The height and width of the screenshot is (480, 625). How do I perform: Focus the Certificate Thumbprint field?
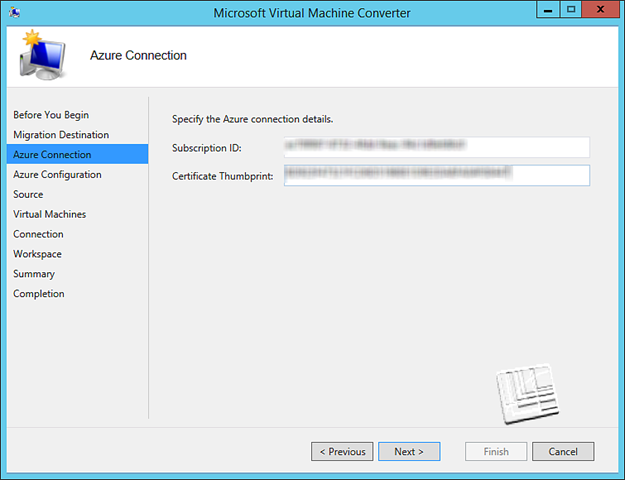point(437,175)
